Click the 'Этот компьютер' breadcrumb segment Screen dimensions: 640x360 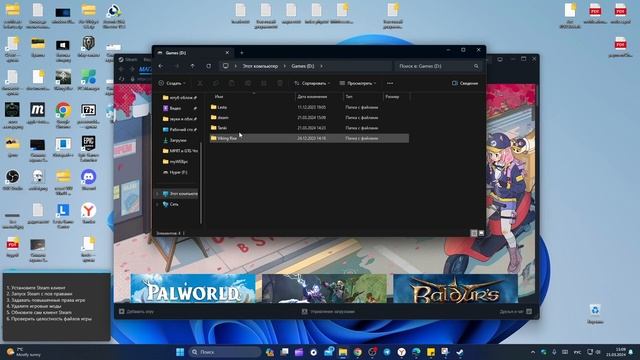click(x=260, y=66)
